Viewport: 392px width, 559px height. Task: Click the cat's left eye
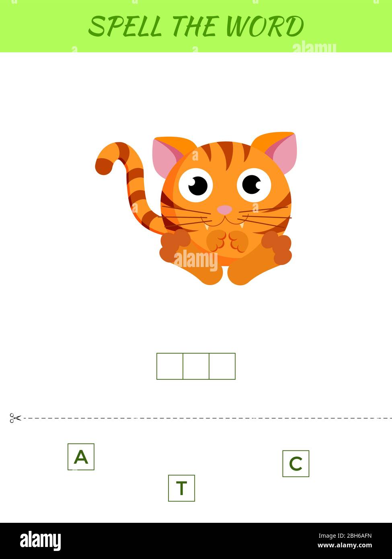[x=195, y=185]
